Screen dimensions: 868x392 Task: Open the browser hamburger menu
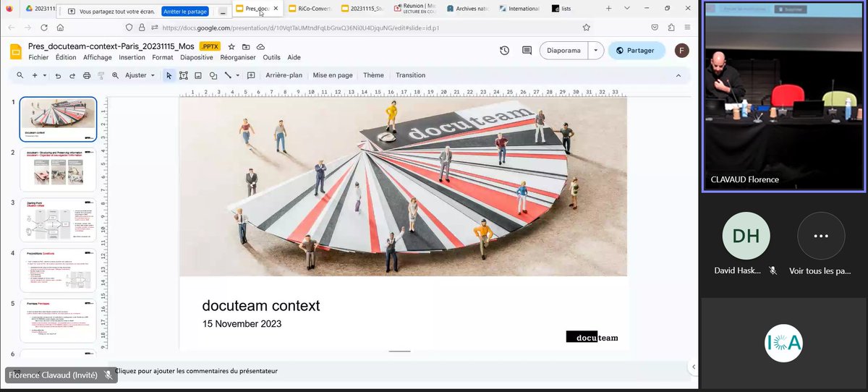coord(689,27)
